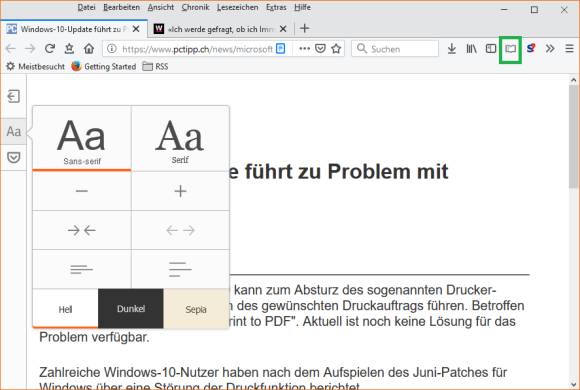Show site information in the address bar
The height and width of the screenshot is (390, 580).
(112, 48)
